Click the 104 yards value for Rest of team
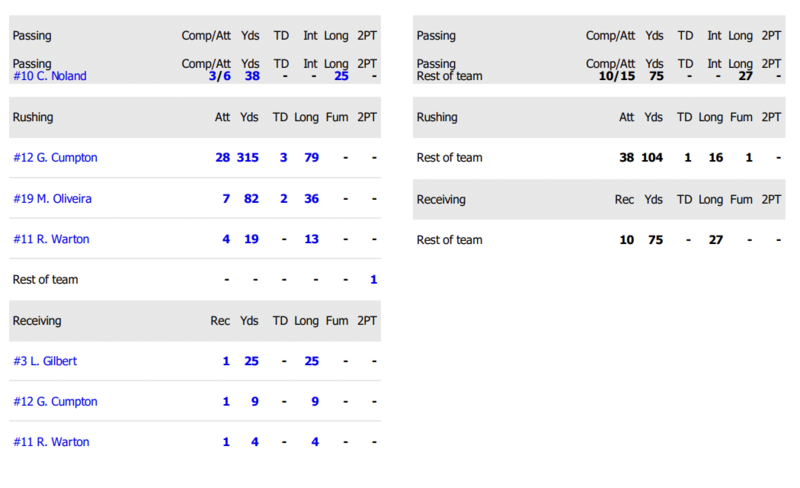 coord(652,158)
